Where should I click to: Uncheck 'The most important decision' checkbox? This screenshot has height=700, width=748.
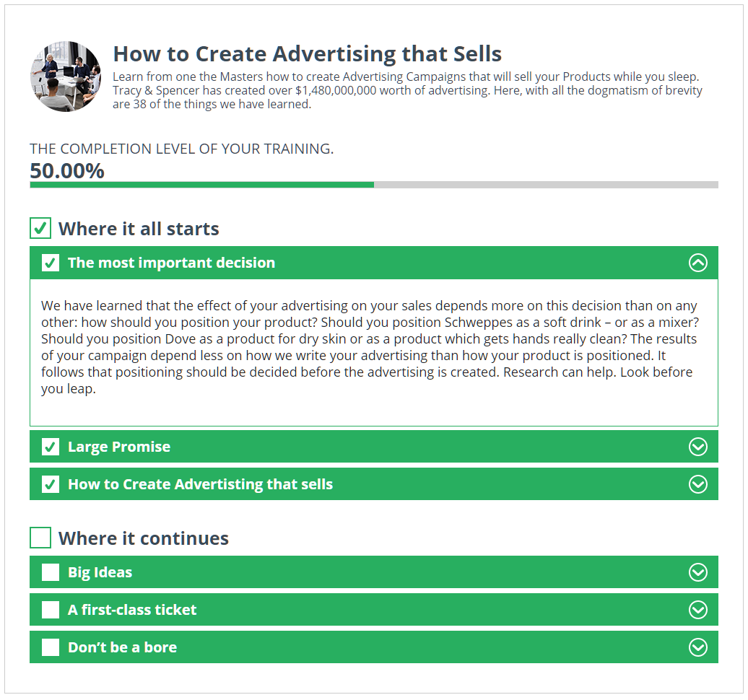pyautogui.click(x=51, y=263)
